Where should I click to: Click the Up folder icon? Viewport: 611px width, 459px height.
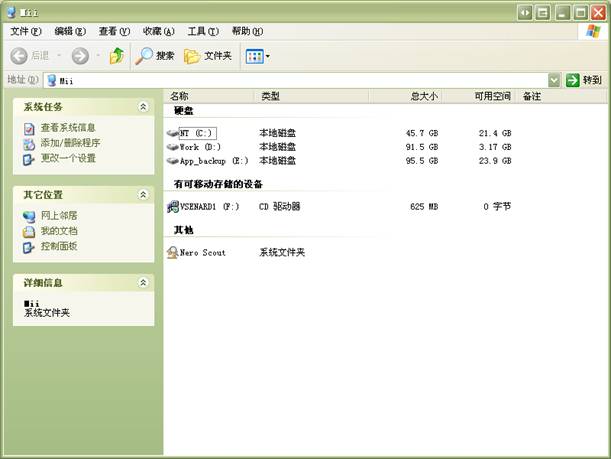(x=117, y=56)
